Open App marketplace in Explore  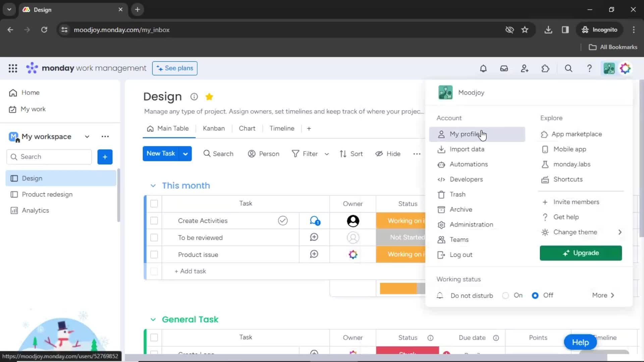(x=577, y=134)
